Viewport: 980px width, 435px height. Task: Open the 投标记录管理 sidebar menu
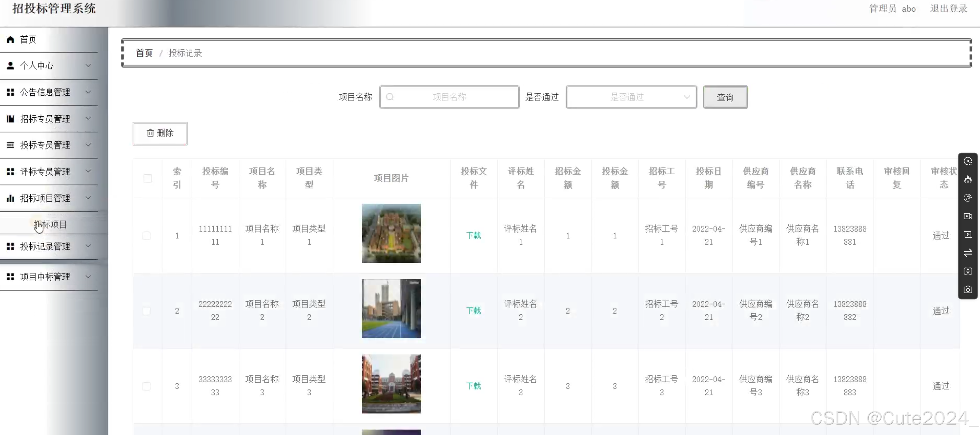point(49,246)
